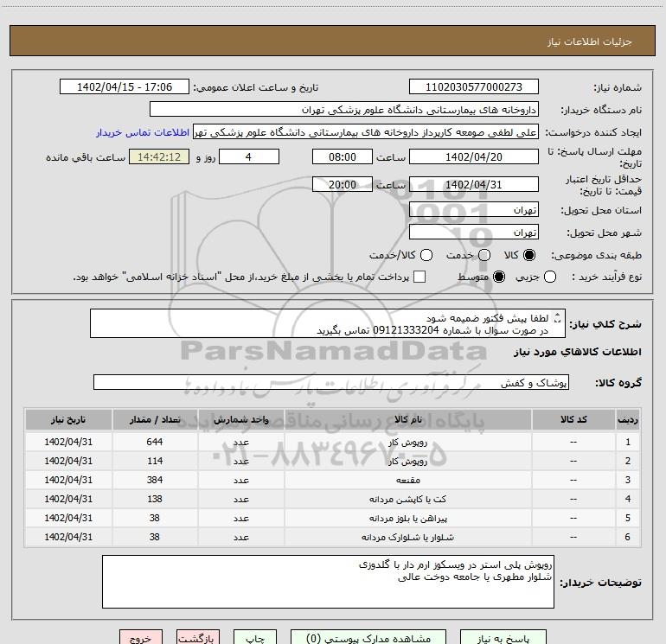Tick the اسناد خزانه اسلامی payment checkbox
This screenshot has height=644, width=666.
tap(419, 277)
